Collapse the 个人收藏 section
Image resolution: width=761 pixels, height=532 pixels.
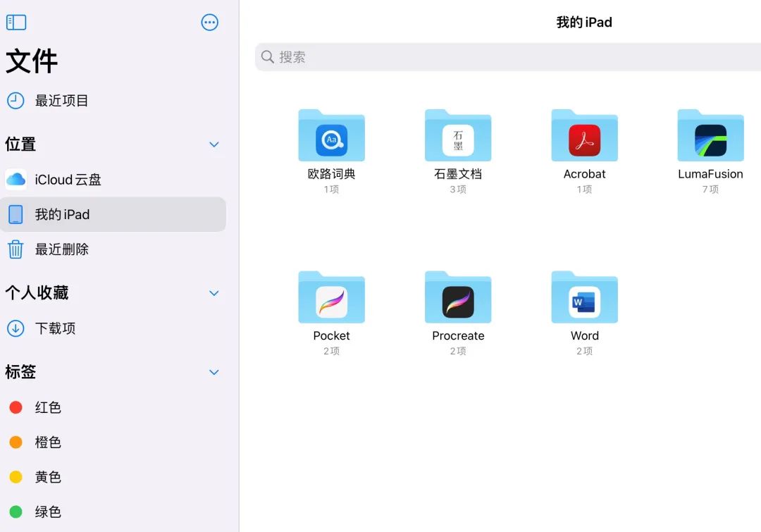point(214,293)
